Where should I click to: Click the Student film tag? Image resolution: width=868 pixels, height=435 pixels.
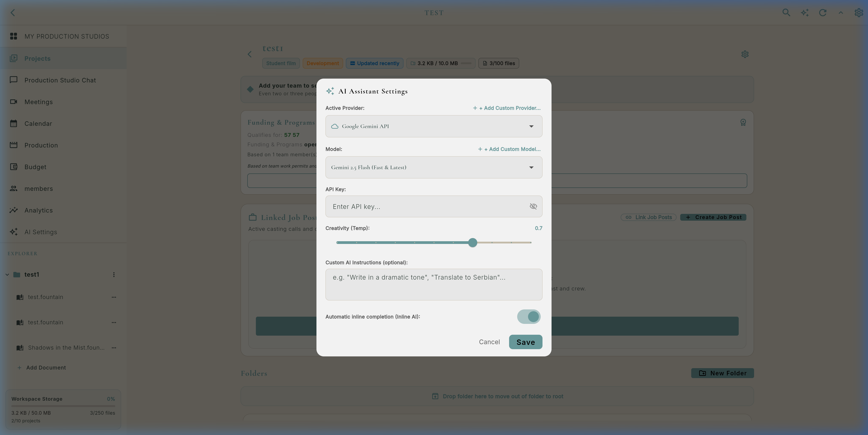point(281,63)
